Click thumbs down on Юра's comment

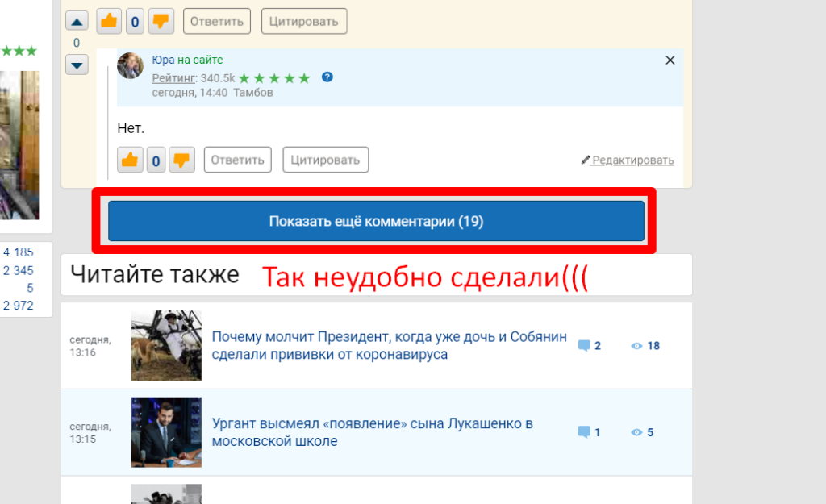[182, 160]
